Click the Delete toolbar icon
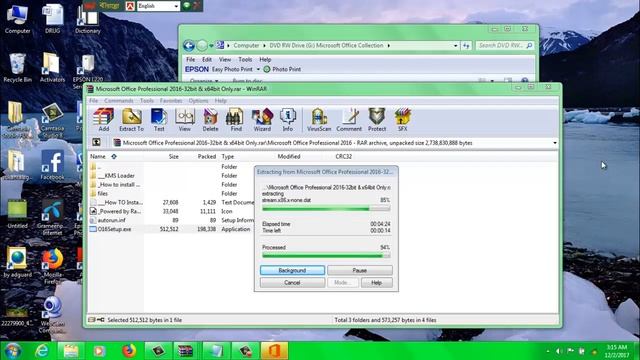 pyautogui.click(x=210, y=120)
